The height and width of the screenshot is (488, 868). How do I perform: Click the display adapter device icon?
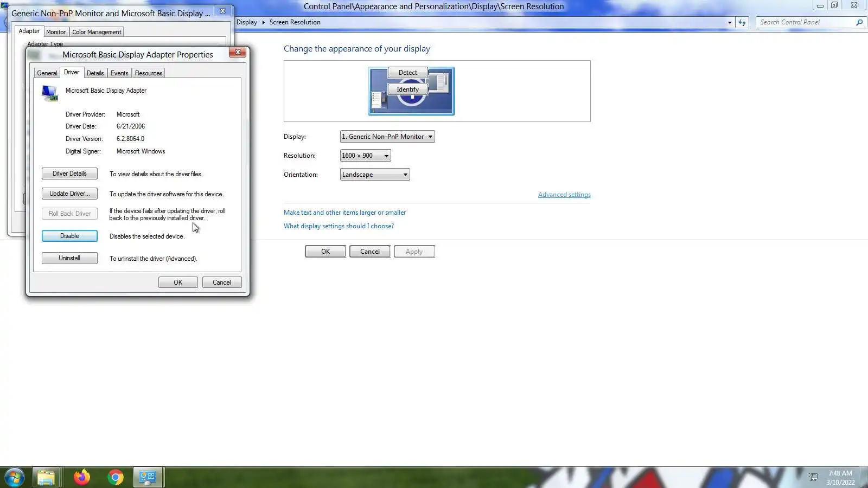[50, 93]
